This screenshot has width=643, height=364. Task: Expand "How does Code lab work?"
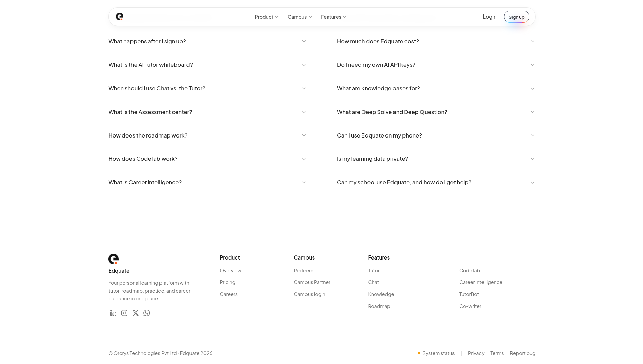(208, 159)
